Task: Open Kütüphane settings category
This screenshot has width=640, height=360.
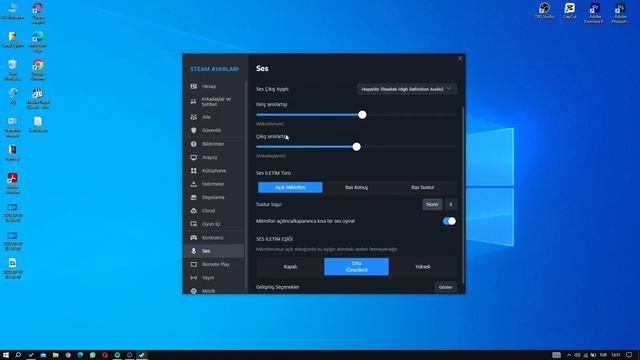Action: point(213,171)
